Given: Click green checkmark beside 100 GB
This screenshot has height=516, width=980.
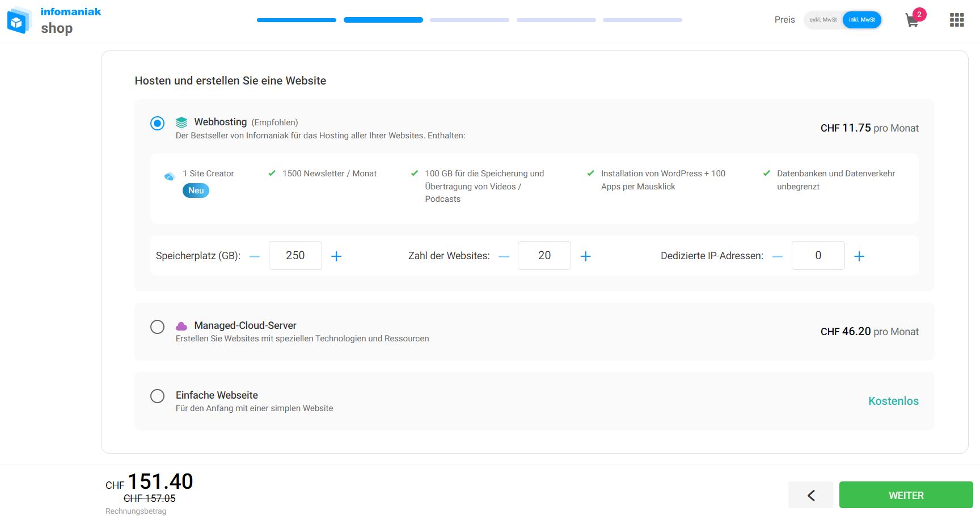Looking at the screenshot, I should coord(415,173).
